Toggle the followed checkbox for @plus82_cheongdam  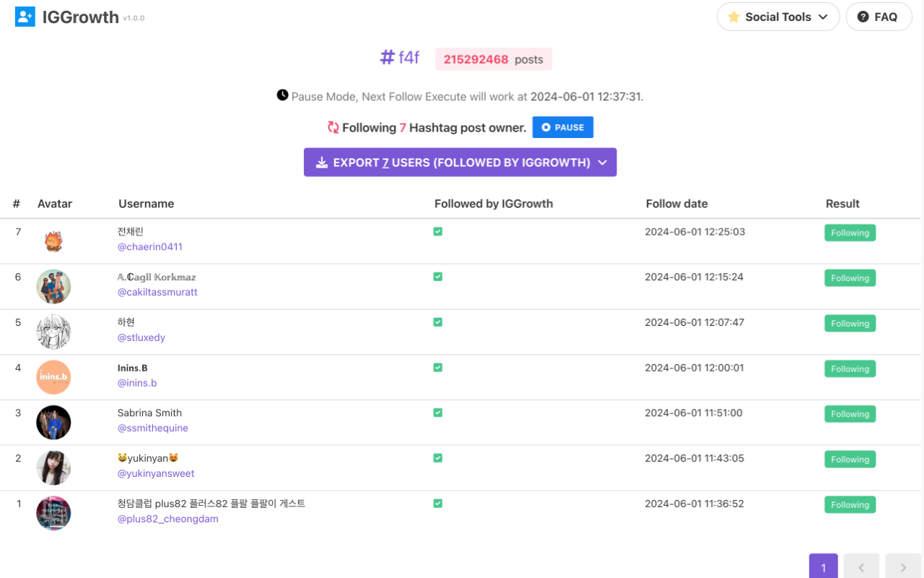(x=437, y=504)
